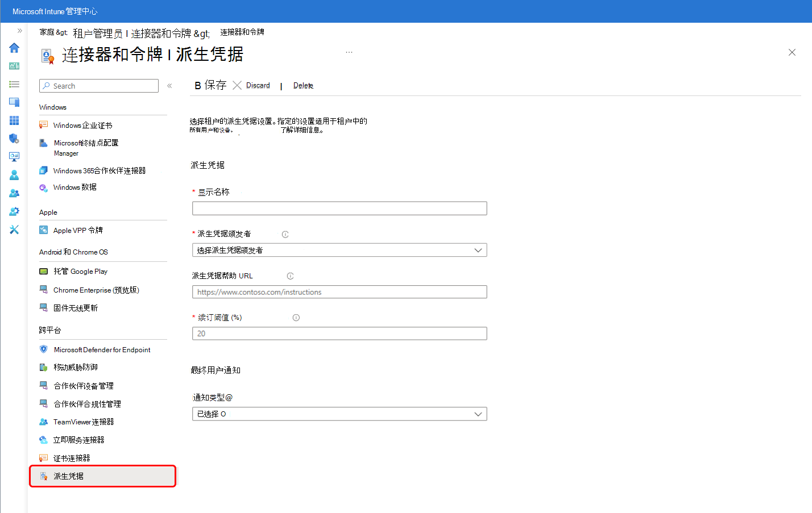Open the Apps grid icon
This screenshot has height=513, width=812.
click(14, 120)
